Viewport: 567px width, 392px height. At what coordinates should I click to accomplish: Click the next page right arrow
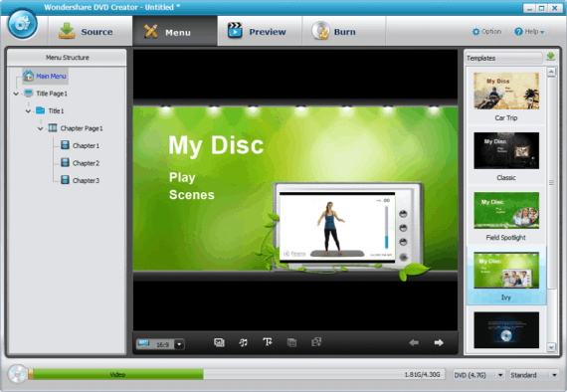pyautogui.click(x=439, y=342)
